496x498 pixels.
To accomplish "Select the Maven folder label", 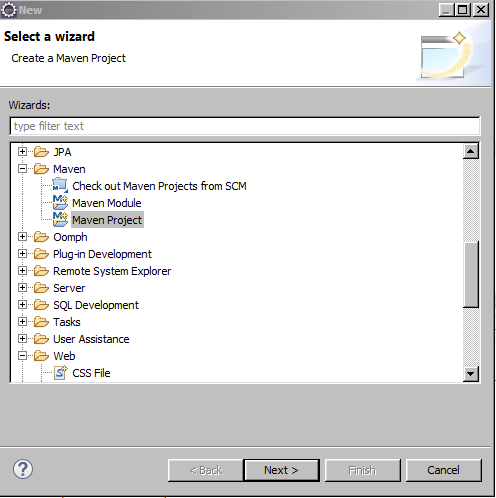I will [69, 169].
